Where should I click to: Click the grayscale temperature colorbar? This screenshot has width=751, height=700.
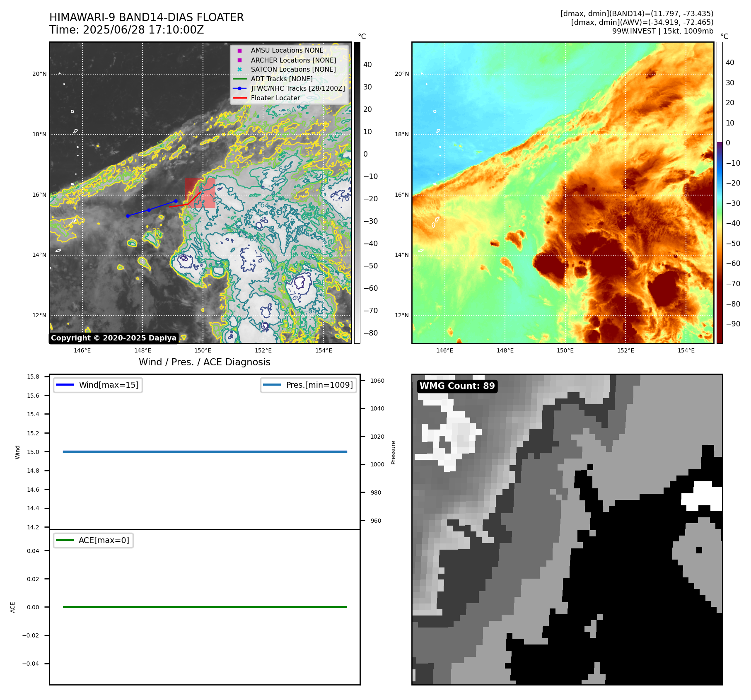[357, 193]
